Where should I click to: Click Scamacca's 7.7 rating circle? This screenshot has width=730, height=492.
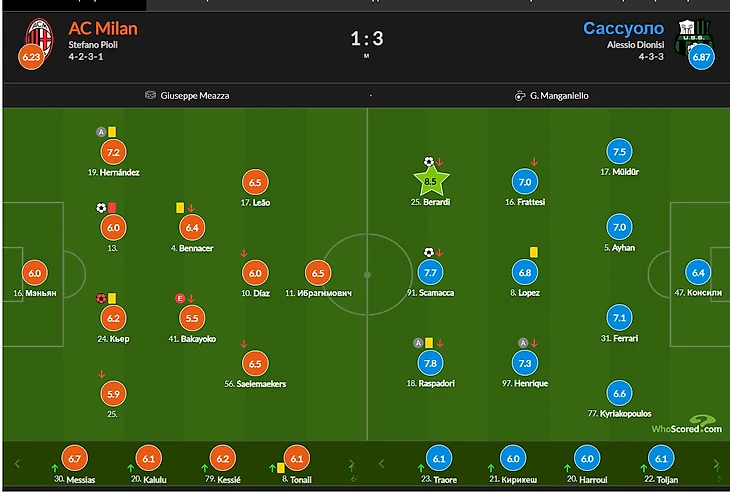coord(430,273)
